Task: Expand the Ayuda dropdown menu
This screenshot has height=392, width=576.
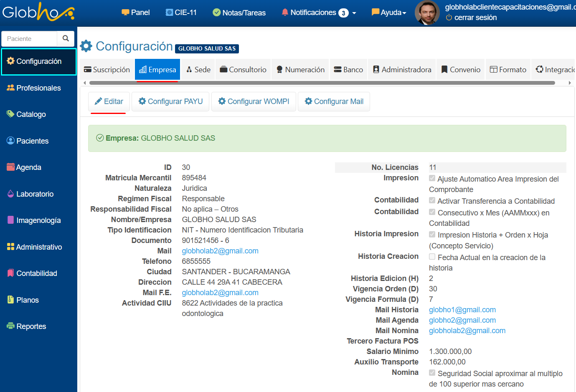Action: [x=389, y=13]
